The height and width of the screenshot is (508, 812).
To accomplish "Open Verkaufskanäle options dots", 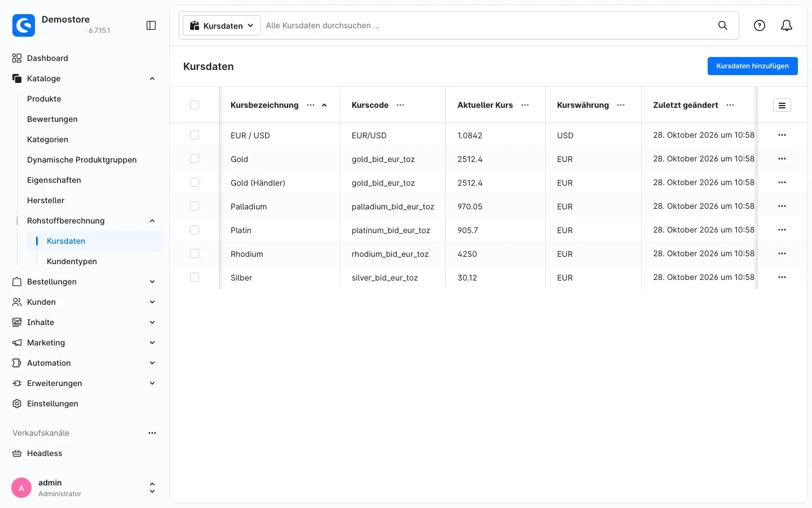I will 152,433.
